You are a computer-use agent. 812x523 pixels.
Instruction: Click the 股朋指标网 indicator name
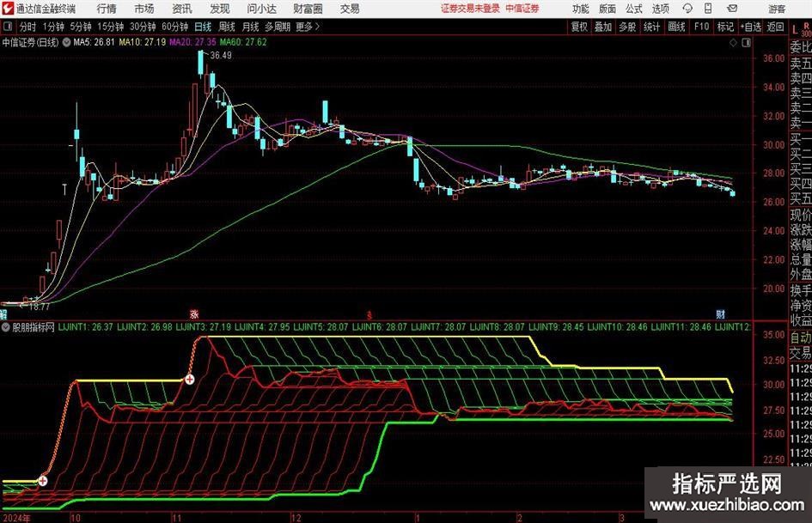point(34,327)
